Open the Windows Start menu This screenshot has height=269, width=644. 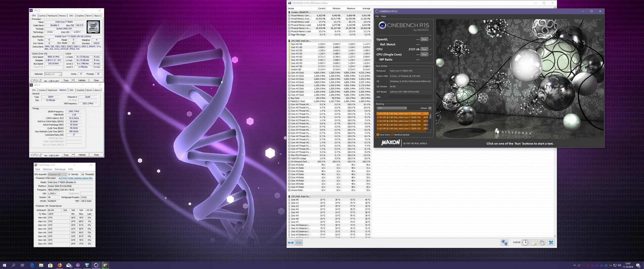pyautogui.click(x=4, y=265)
